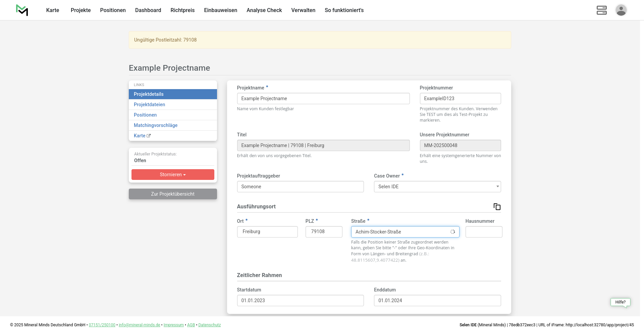The image size is (644, 333).
Task: Open the user profile avatar
Action: 621,10
